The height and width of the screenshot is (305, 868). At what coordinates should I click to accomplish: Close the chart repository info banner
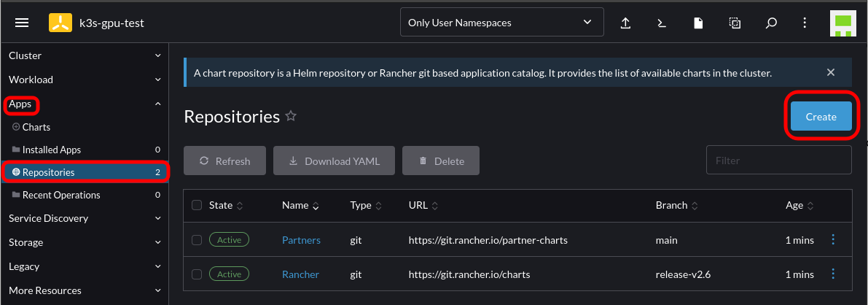point(830,72)
